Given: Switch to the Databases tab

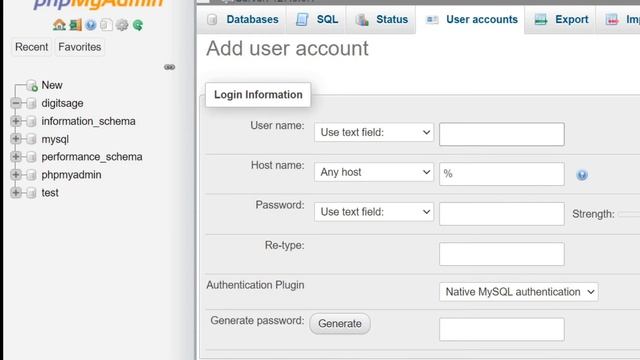Looking at the screenshot, I should click(x=242, y=20).
